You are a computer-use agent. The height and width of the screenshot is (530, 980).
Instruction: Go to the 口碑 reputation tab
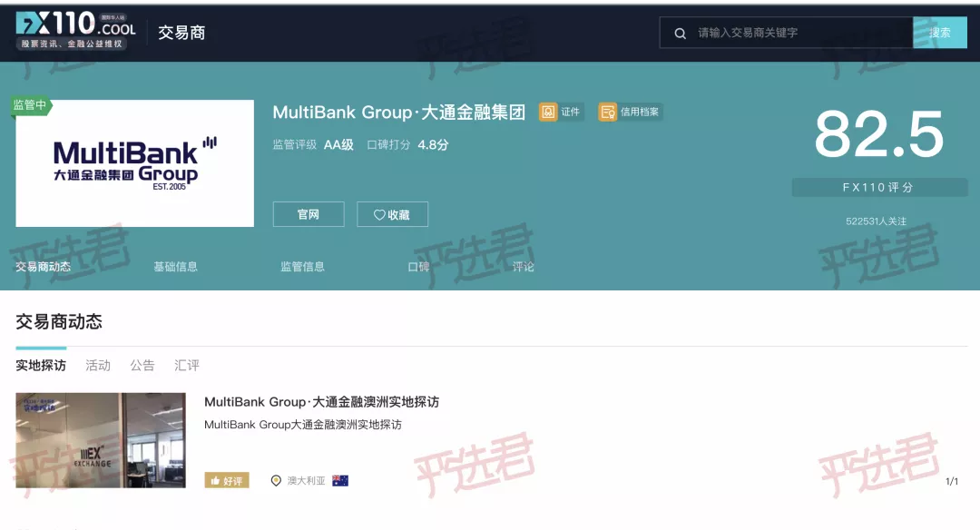pyautogui.click(x=418, y=267)
